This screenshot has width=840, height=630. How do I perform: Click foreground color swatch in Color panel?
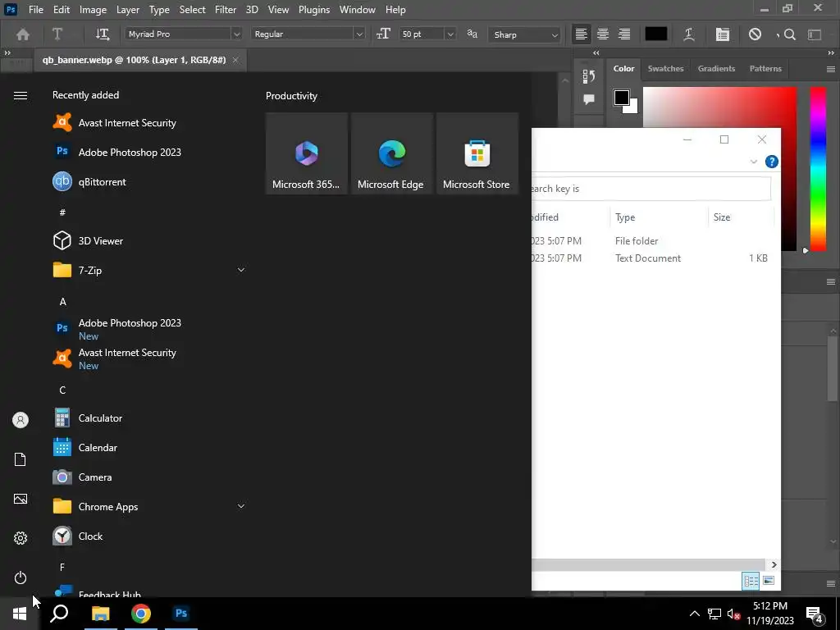[x=622, y=98]
